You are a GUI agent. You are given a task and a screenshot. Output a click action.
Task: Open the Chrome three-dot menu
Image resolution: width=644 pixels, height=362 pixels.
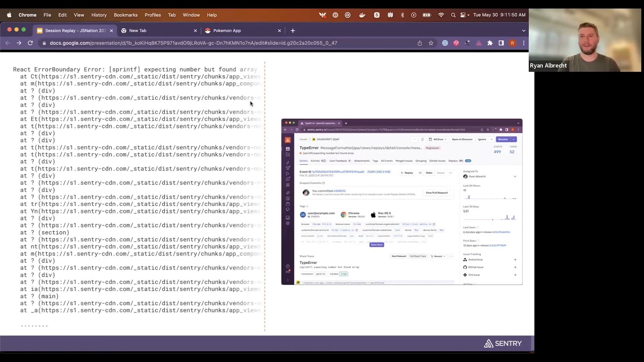tap(524, 43)
